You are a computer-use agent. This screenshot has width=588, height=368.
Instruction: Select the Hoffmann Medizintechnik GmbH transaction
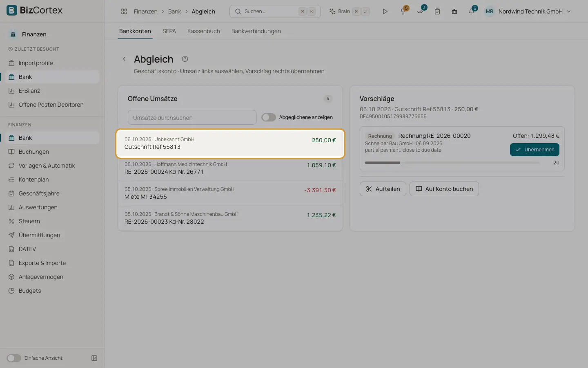click(230, 168)
